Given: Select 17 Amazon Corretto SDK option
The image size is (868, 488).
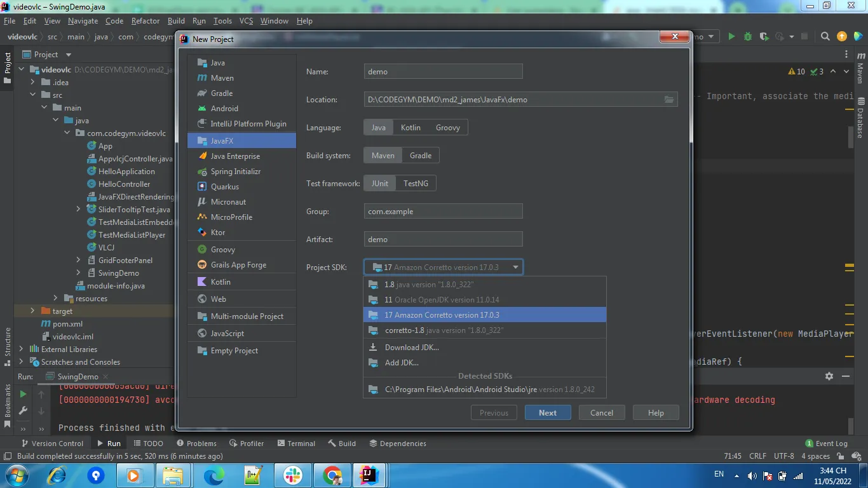Looking at the screenshot, I should 485,315.
